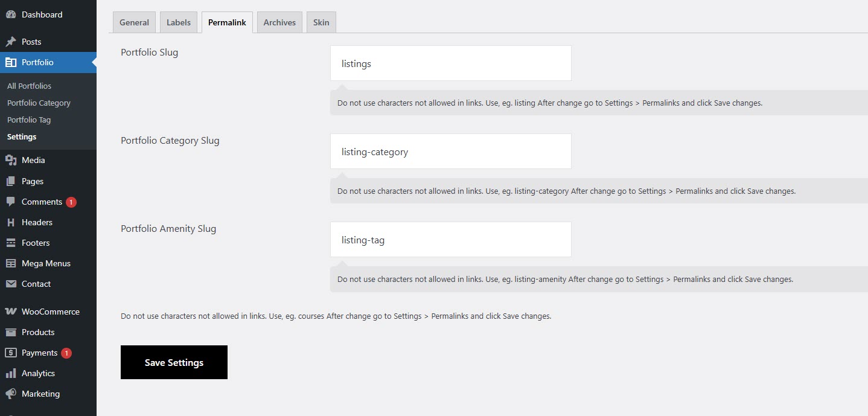
Task: Click the Portfolio Slug input field
Action: [x=450, y=63]
